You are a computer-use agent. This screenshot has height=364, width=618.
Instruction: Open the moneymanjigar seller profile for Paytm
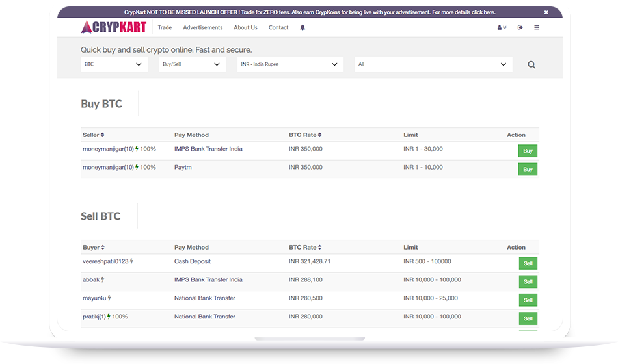pos(108,168)
